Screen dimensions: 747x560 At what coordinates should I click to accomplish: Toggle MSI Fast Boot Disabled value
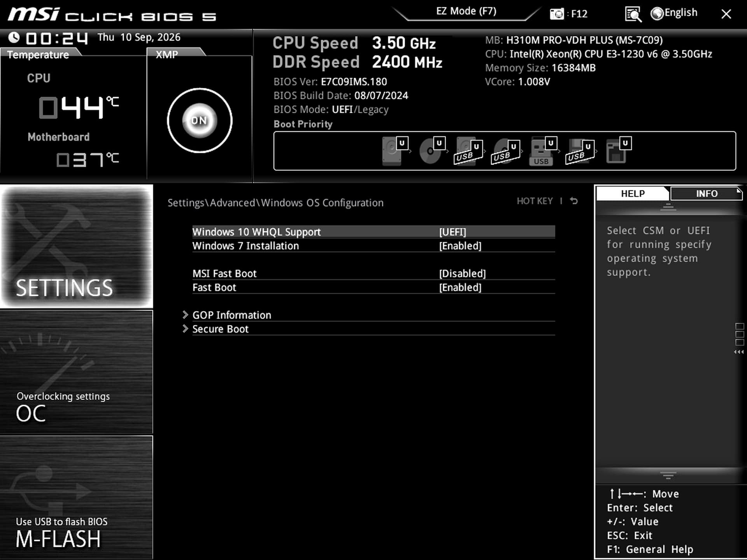click(462, 273)
